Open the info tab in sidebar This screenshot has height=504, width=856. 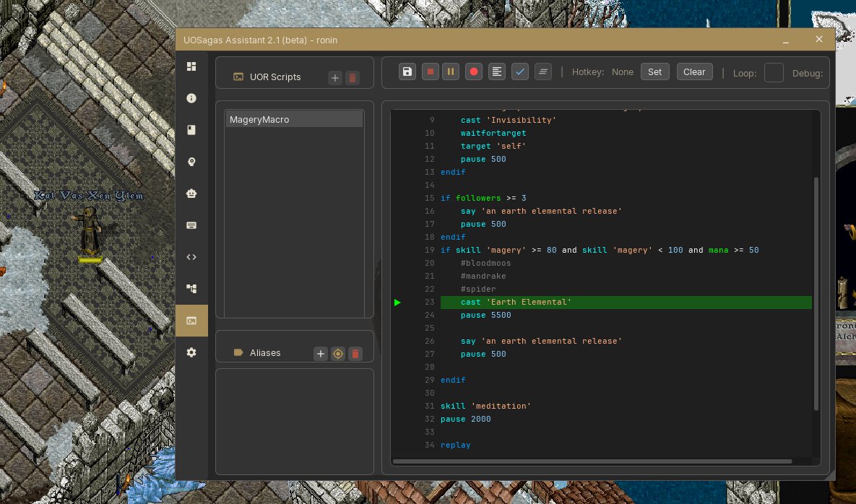click(x=191, y=98)
